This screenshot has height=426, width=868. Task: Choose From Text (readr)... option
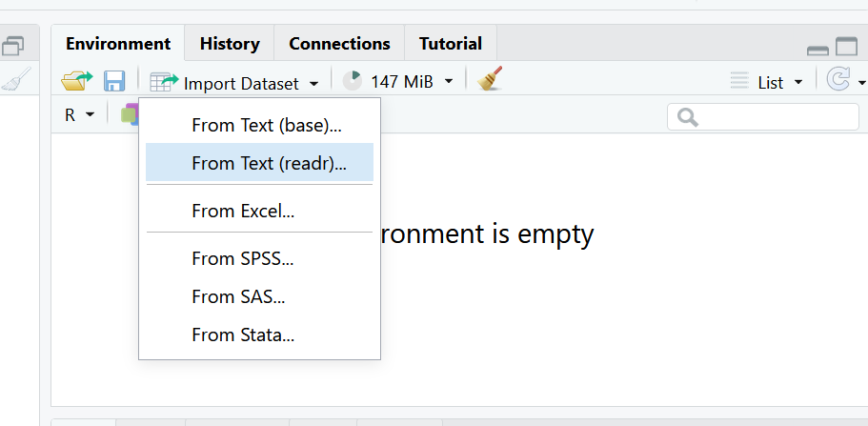point(269,163)
